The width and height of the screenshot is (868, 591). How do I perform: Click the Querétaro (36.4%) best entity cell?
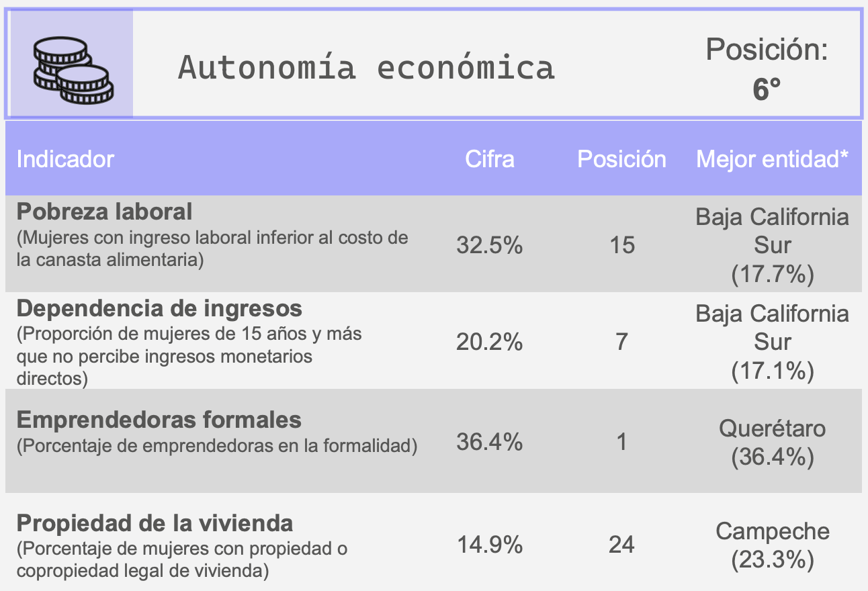coord(773,443)
